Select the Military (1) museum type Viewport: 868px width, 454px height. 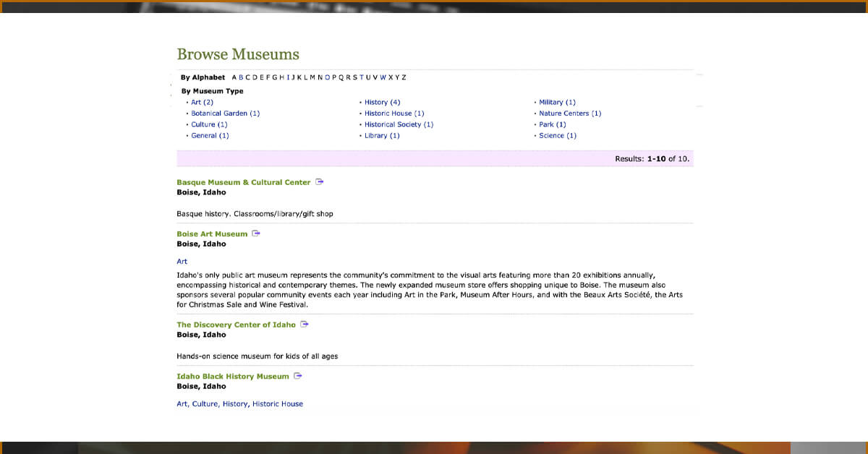click(557, 102)
